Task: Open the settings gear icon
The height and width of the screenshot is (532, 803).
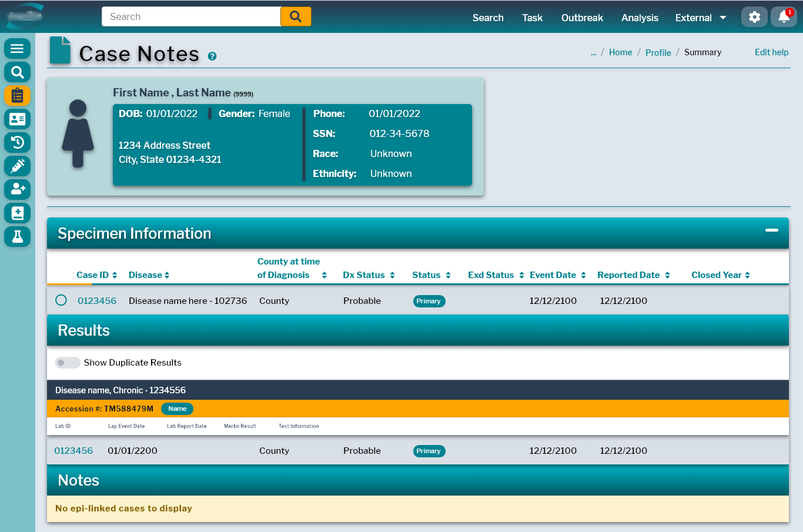Action: coord(754,17)
